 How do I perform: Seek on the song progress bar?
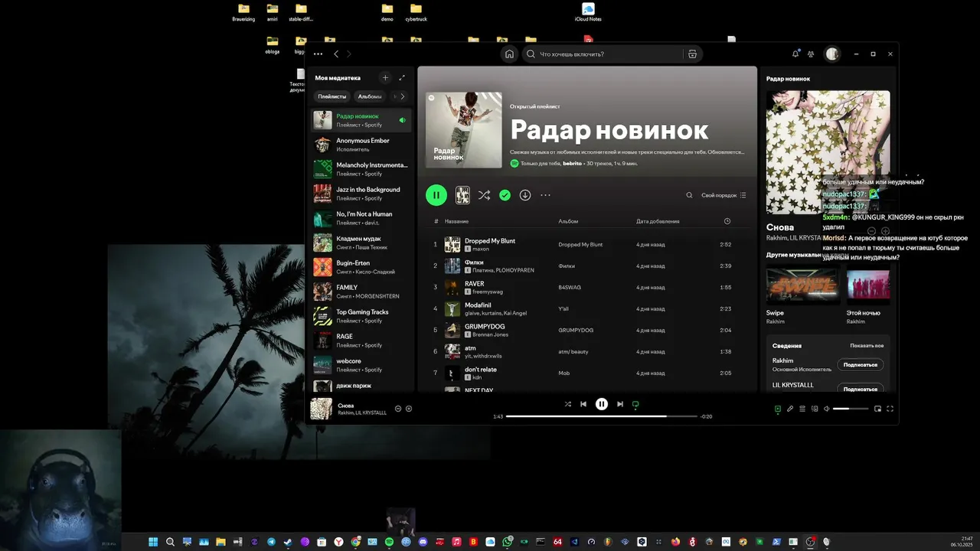pyautogui.click(x=602, y=416)
